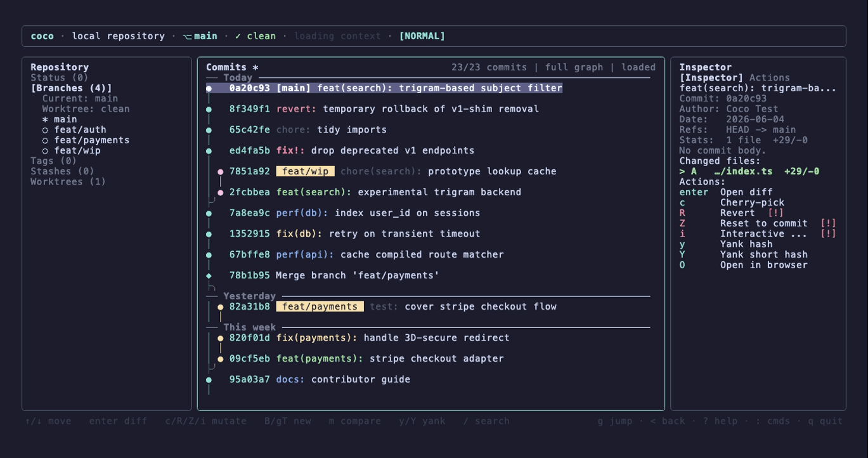This screenshot has width=868, height=458.
Task: Click graph node dot for commit 0a20c93
Action: coord(209,89)
